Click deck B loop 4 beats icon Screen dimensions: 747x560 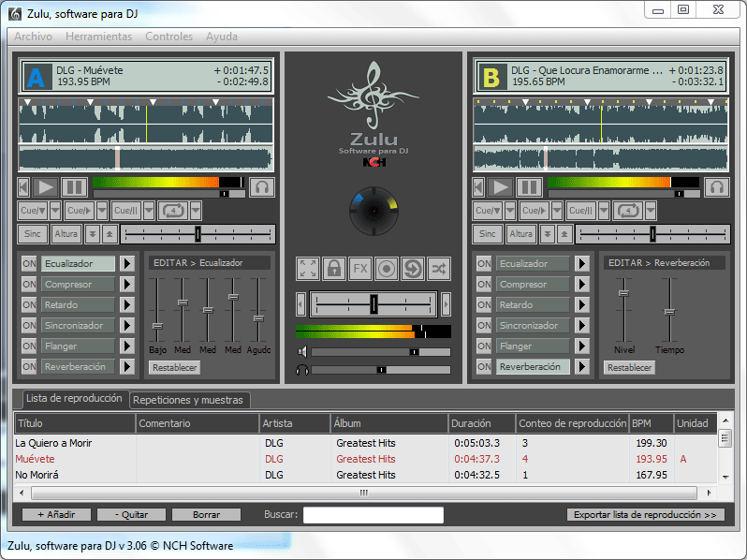628,210
